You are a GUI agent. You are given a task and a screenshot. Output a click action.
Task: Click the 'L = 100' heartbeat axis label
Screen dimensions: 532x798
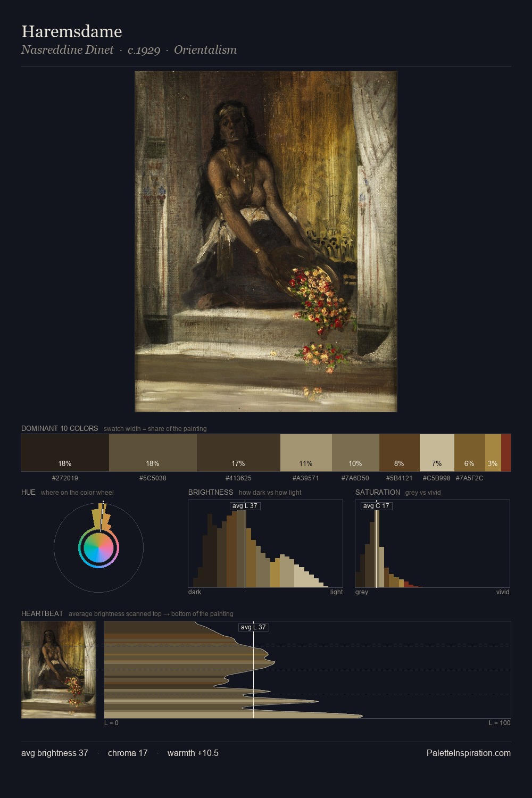point(500,723)
